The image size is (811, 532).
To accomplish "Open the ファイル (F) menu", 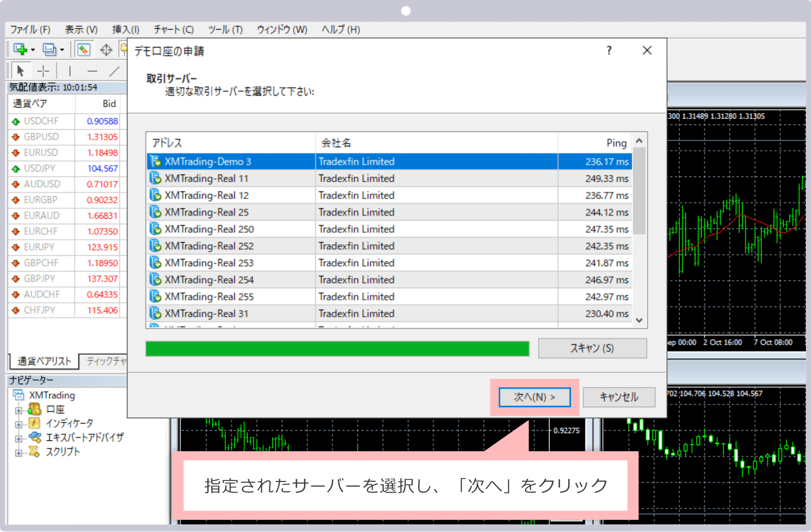I will pos(30,30).
